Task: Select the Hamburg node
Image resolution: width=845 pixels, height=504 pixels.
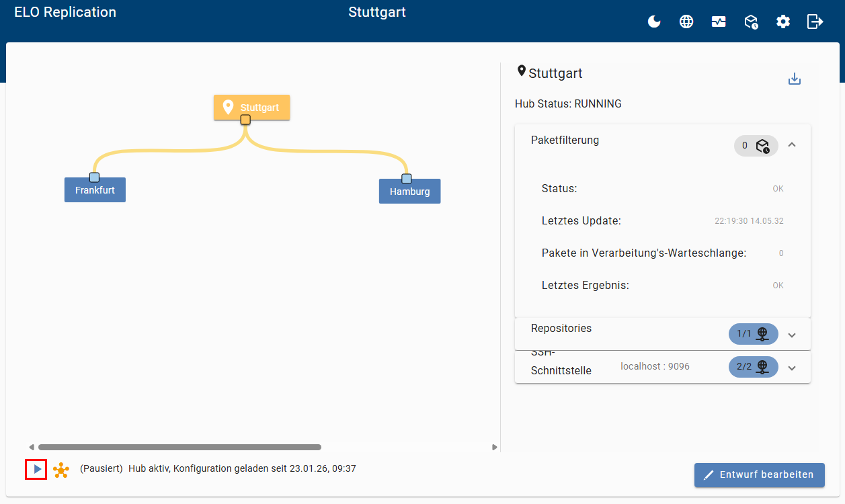Action: point(409,192)
